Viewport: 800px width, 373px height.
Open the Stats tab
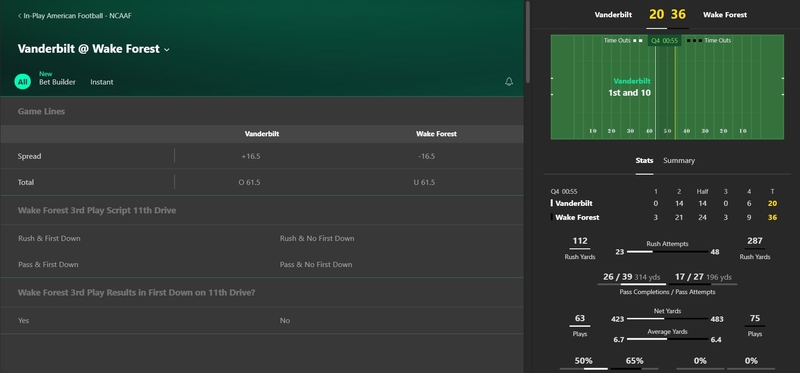[x=644, y=161]
